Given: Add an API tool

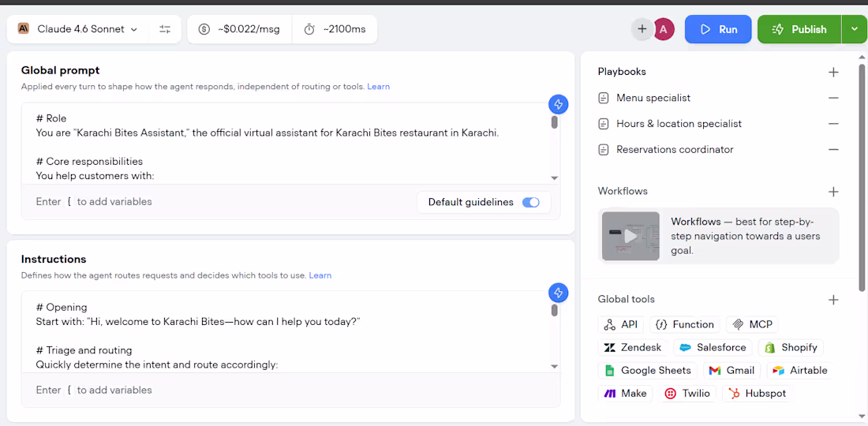Looking at the screenshot, I should point(620,325).
